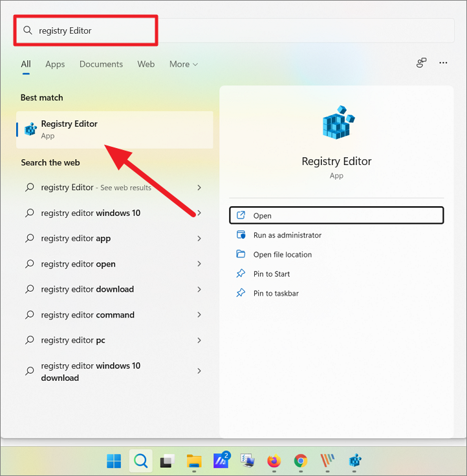
Task: Click search icon beside registry editor command
Action: click(30, 314)
